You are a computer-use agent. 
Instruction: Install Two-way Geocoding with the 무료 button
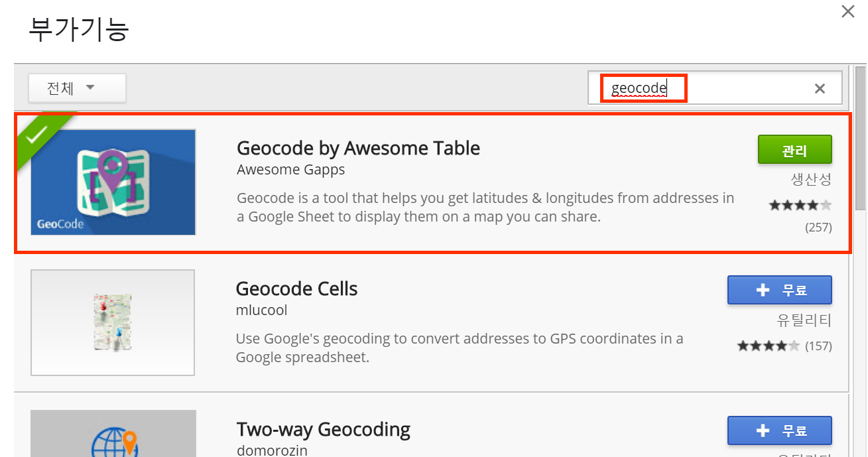[780, 430]
